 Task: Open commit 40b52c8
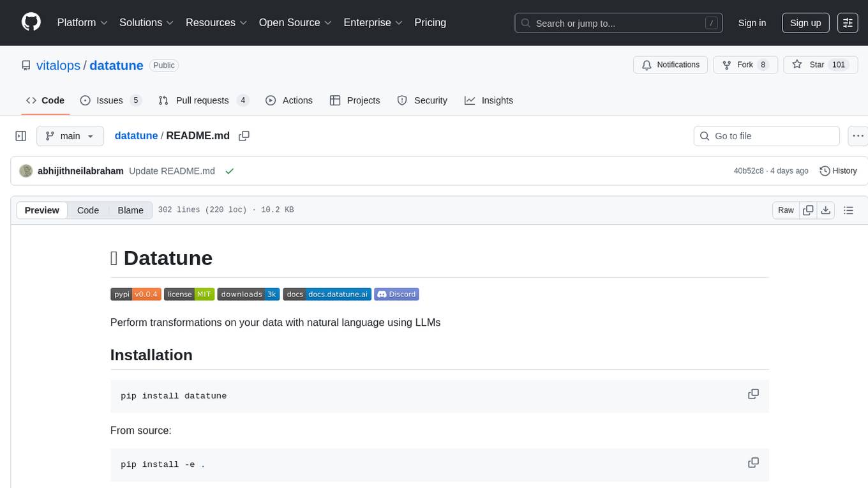(x=749, y=171)
